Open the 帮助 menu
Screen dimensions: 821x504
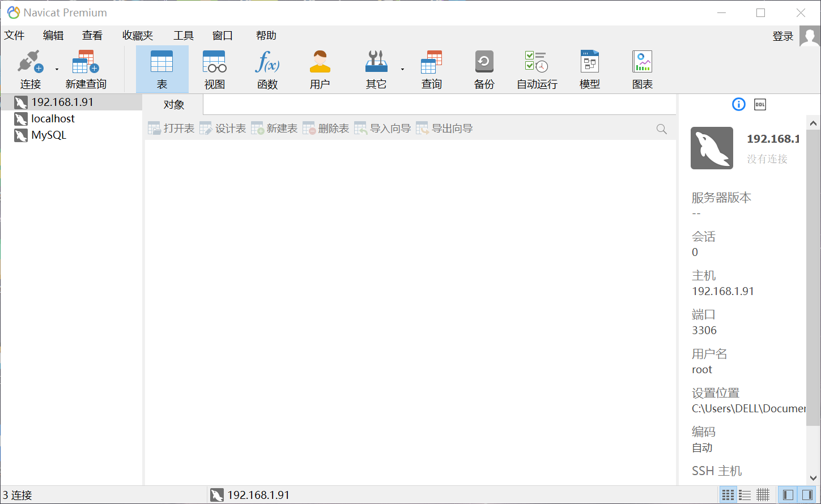pyautogui.click(x=266, y=36)
